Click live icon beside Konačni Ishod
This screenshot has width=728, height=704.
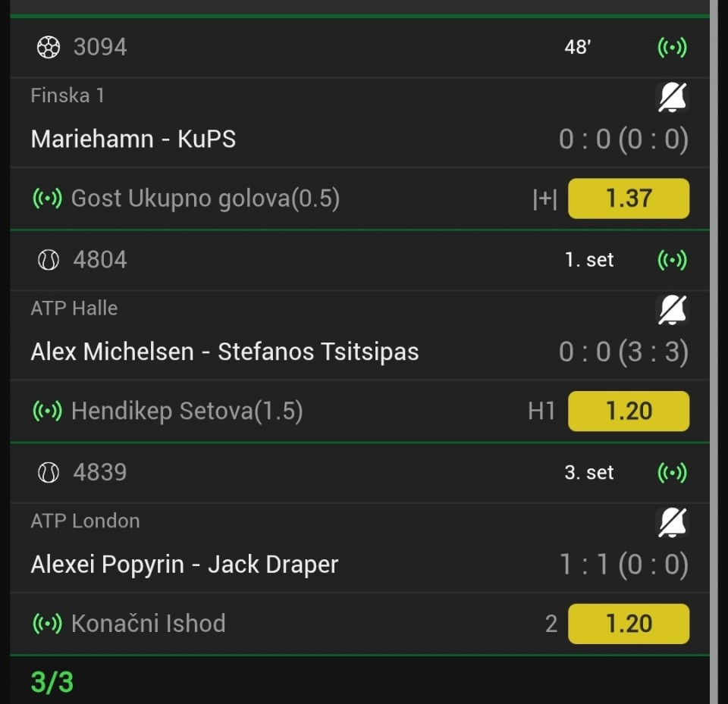47,624
